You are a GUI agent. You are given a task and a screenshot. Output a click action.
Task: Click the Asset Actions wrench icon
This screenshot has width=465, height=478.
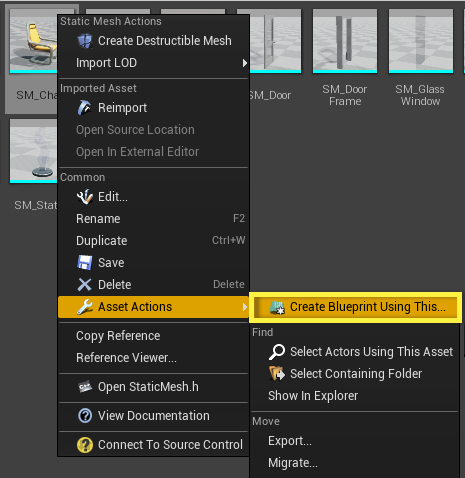point(85,307)
